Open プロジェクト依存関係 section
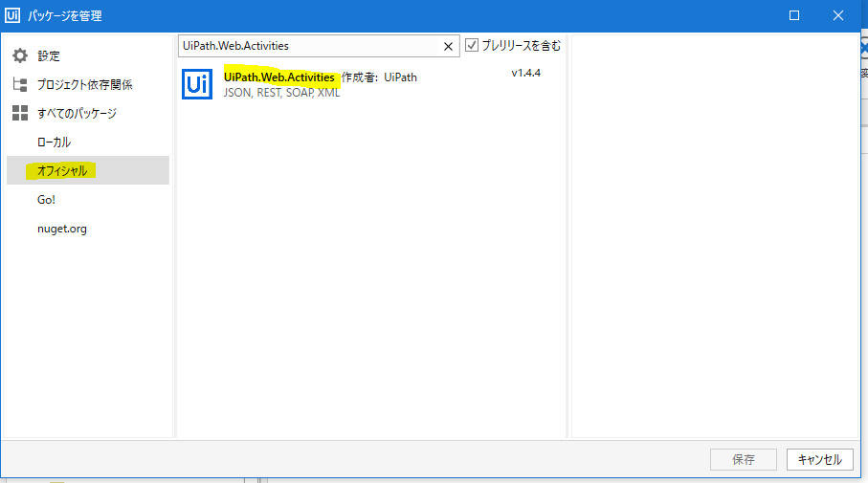The width and height of the screenshot is (868, 483). point(87,84)
